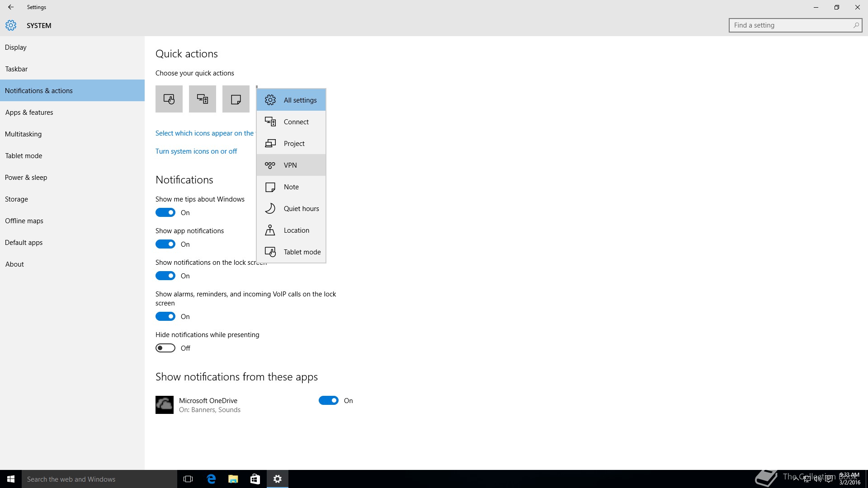Click the back arrow in Settings
This screenshot has height=488, width=868.
[x=11, y=7]
